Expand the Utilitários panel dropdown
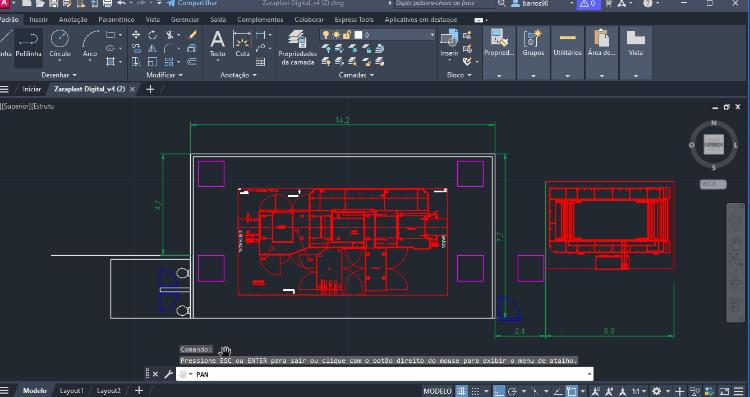The width and height of the screenshot is (750, 397). click(567, 76)
